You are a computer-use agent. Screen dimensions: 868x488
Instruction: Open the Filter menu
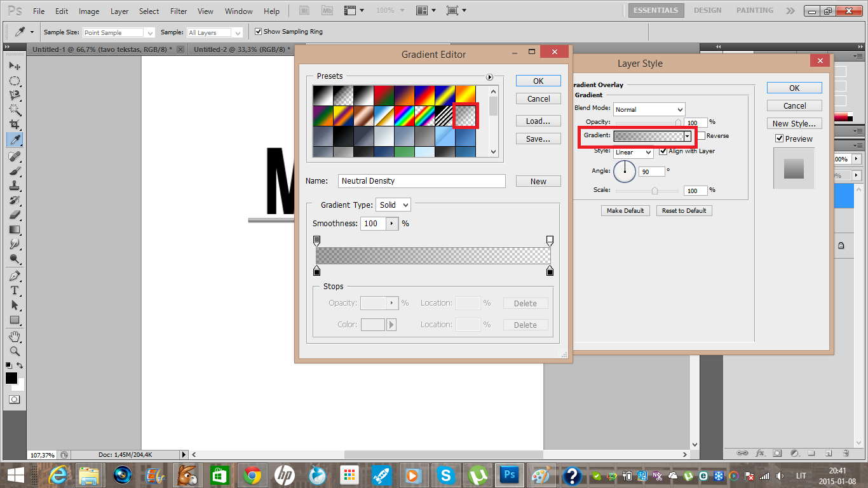coord(179,11)
